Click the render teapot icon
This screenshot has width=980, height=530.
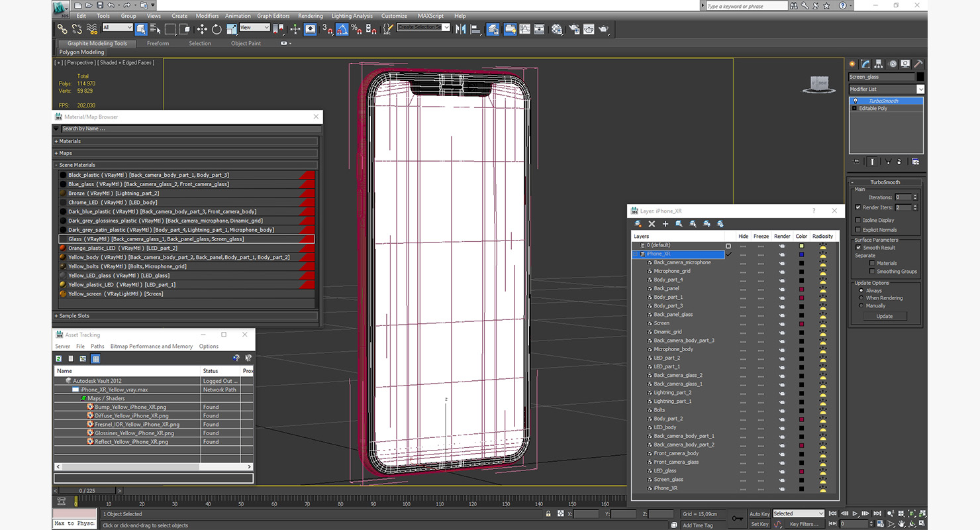click(x=603, y=29)
